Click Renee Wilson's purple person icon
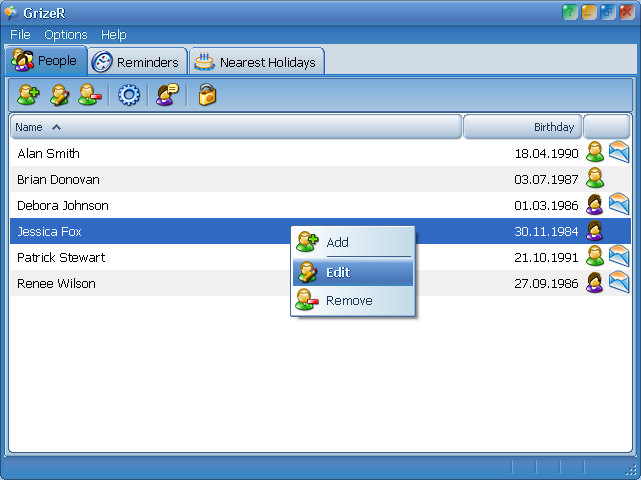641x480 pixels. [x=595, y=282]
